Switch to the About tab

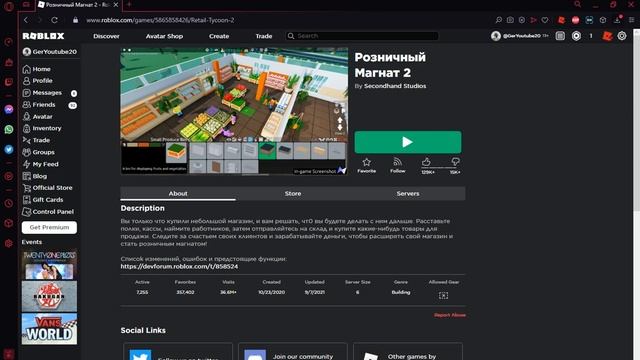tap(178, 193)
